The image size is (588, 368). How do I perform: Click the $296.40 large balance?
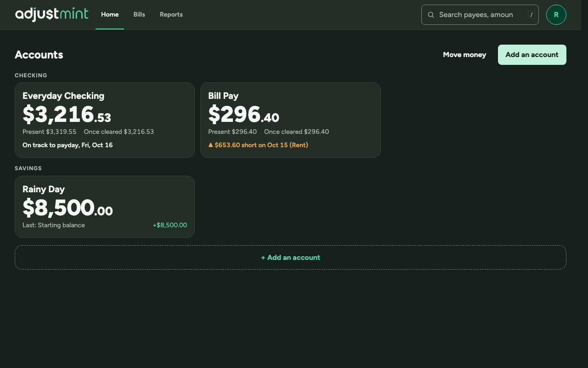[243, 115]
